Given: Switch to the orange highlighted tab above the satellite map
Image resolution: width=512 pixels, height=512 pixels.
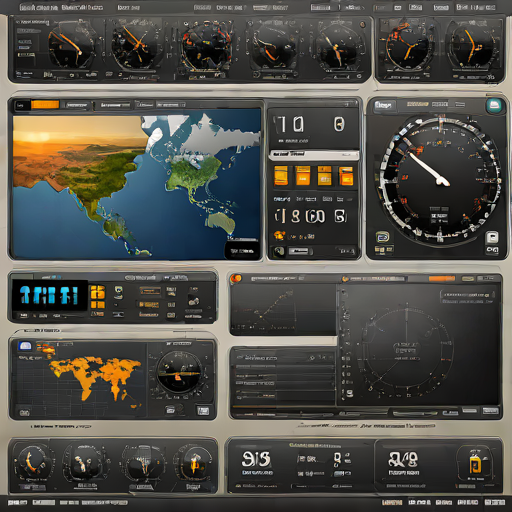Looking at the screenshot, I should click(45, 105).
